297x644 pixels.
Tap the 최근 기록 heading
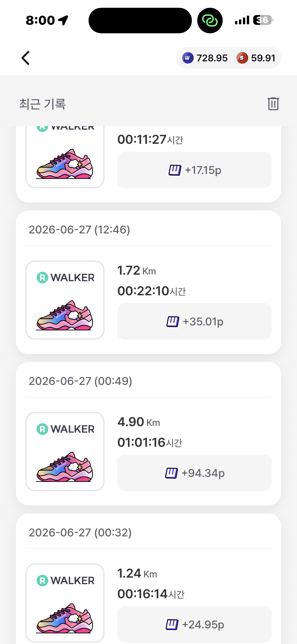click(42, 104)
